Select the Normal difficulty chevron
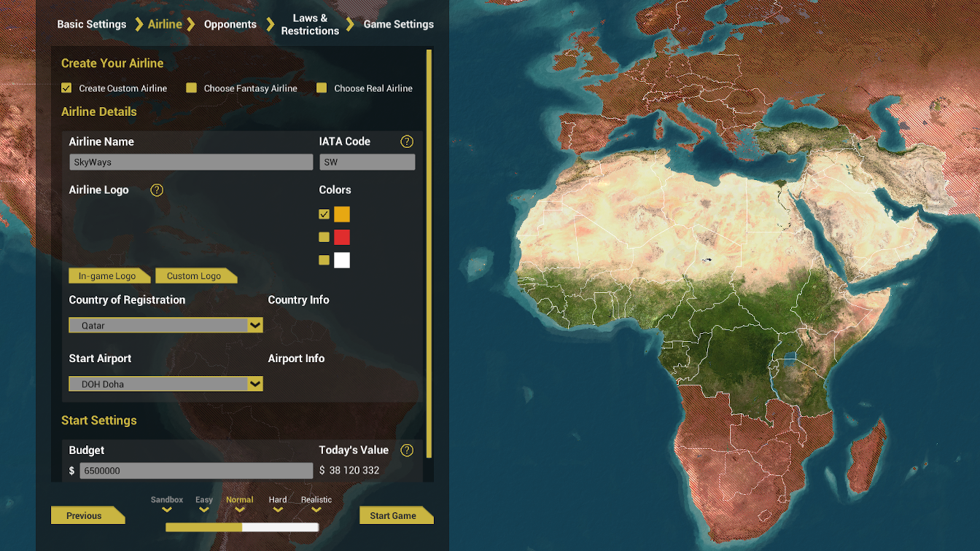980x551 pixels. point(239,509)
